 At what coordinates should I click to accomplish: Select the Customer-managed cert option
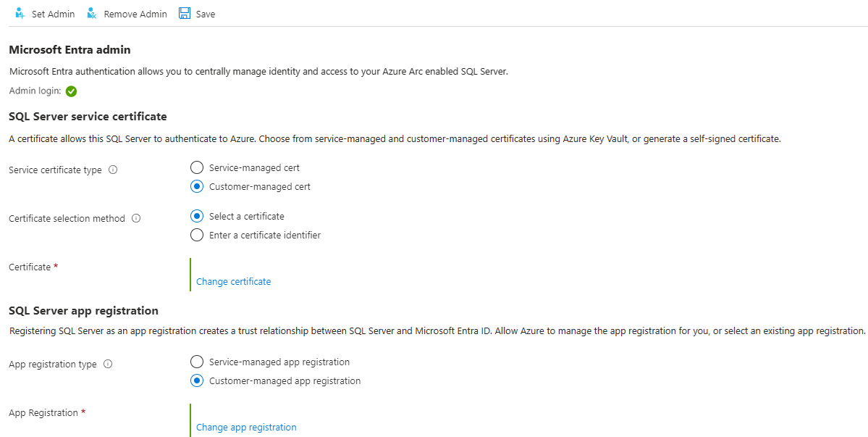point(196,186)
